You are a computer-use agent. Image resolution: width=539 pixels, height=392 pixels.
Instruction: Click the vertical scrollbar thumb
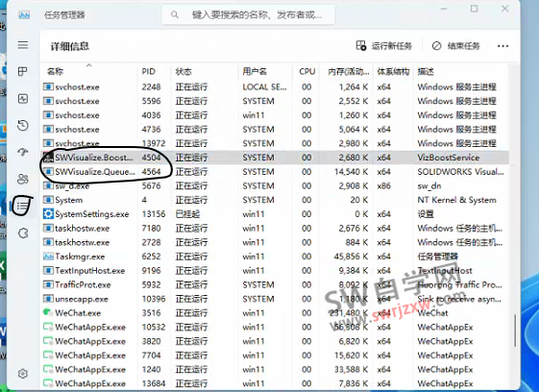pyautogui.click(x=515, y=331)
